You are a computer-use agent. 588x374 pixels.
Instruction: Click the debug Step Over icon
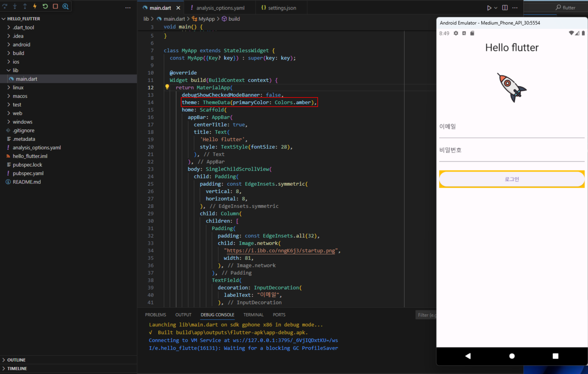pos(5,6)
